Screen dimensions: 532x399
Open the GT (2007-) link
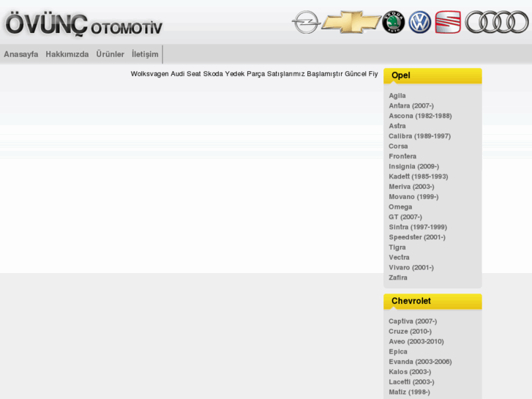405,217
